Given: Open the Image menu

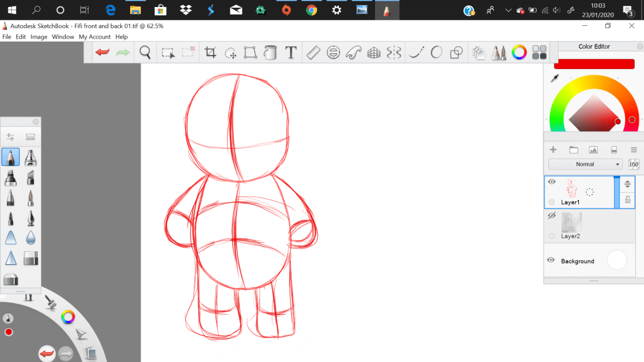Looking at the screenshot, I should (39, 37).
